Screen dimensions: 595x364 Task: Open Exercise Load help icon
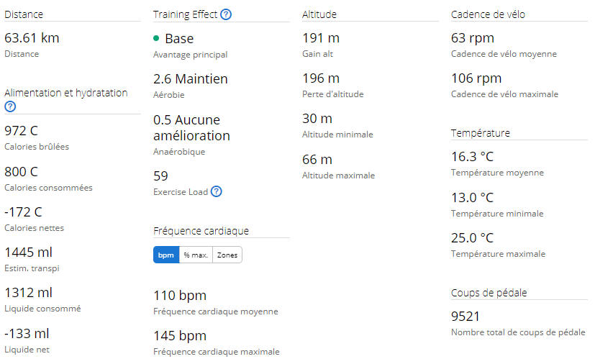pyautogui.click(x=217, y=191)
